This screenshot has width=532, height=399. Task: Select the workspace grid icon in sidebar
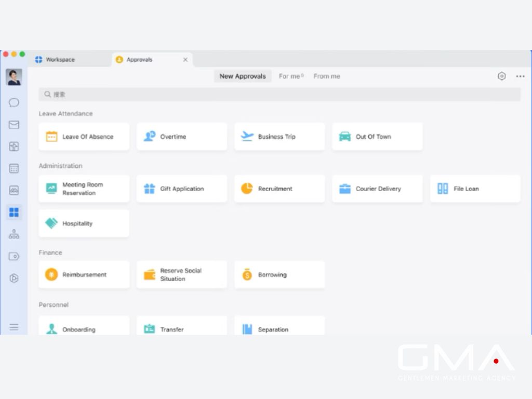pos(14,212)
